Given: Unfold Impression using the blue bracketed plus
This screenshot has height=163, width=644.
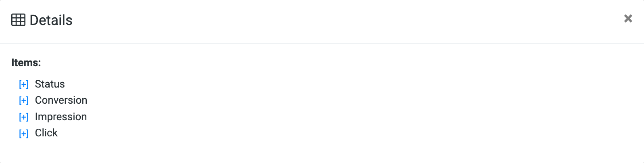Looking at the screenshot, I should [x=24, y=117].
